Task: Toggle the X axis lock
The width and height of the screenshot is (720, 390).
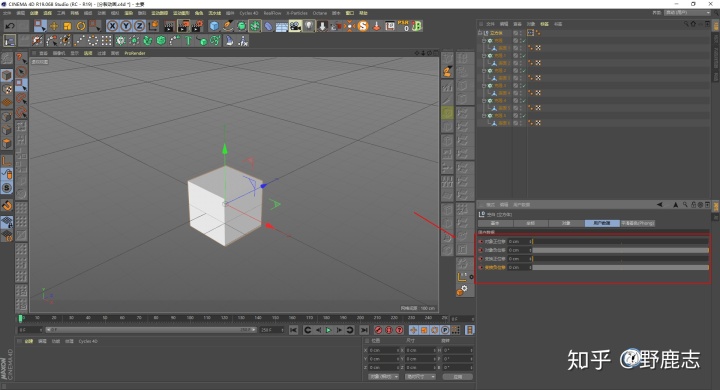Action: tap(112, 26)
